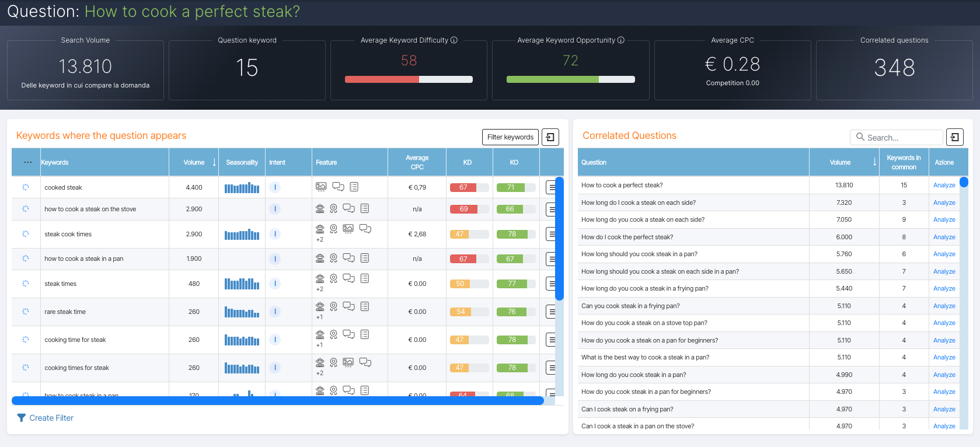Click spinner icon beside steak times keyword
The height and width of the screenshot is (447, 980).
[x=26, y=284]
